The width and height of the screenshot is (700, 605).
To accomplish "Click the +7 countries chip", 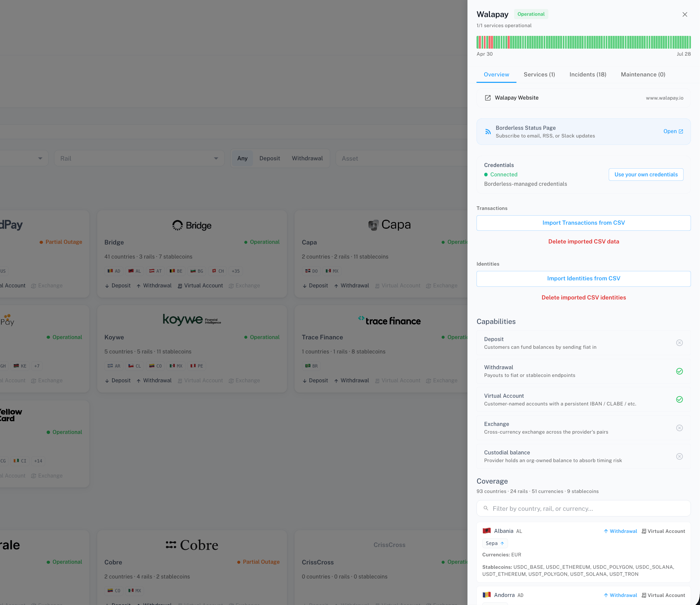I will pyautogui.click(x=37, y=366).
